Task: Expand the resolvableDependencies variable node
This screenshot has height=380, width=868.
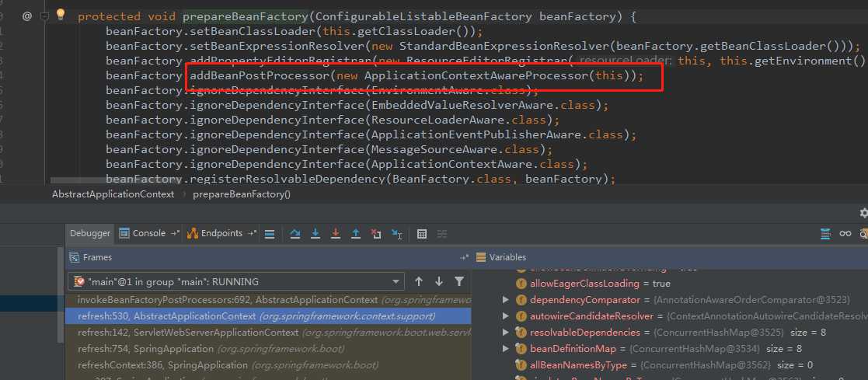Action: click(505, 333)
